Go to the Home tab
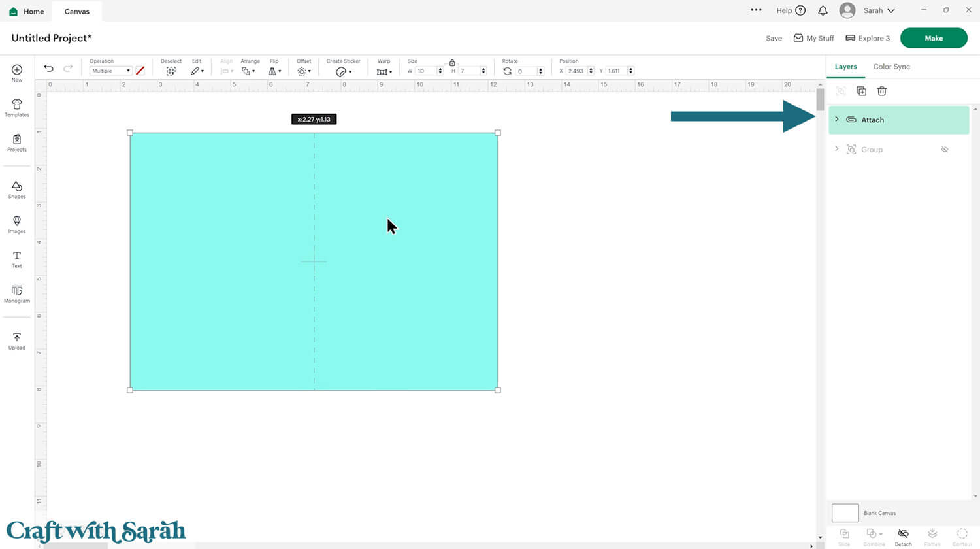This screenshot has width=980, height=549. coord(27,11)
